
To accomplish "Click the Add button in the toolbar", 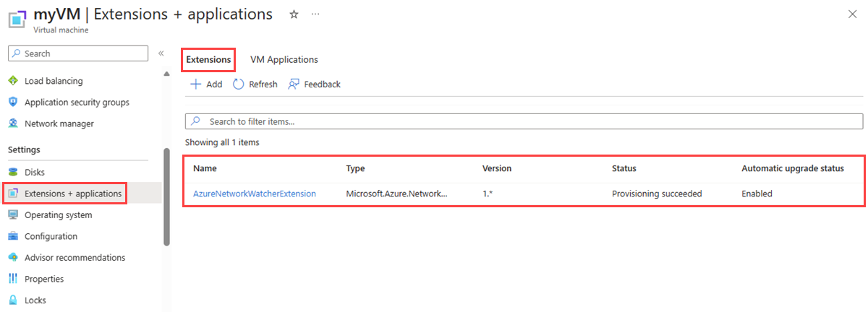I will click(x=206, y=84).
